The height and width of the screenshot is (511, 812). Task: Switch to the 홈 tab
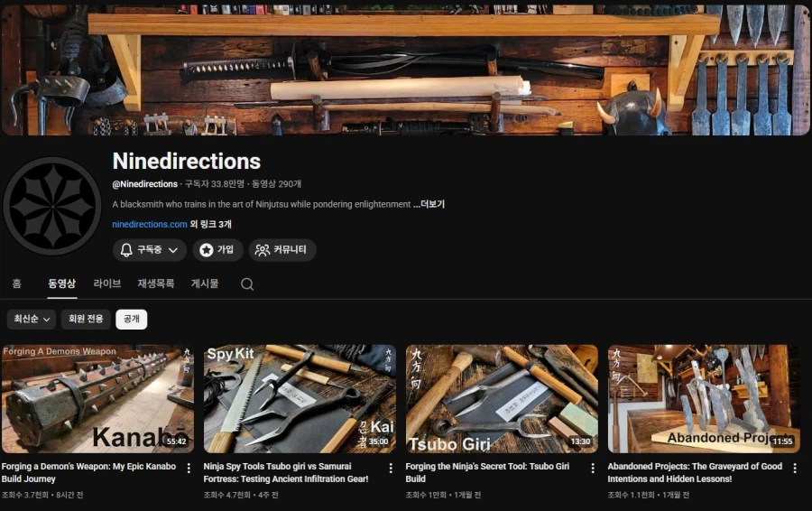[16, 283]
